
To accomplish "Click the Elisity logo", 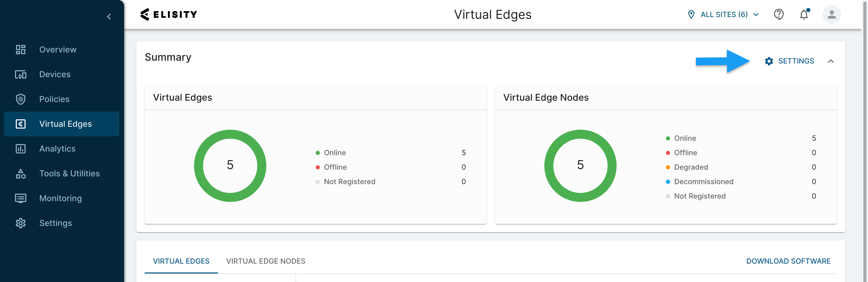I will (x=169, y=14).
